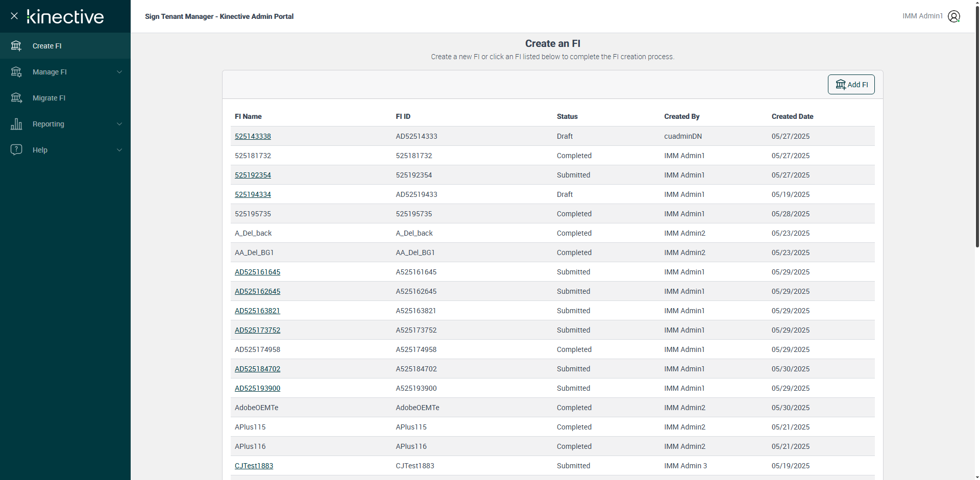Open the CJTest1883 FI link
This screenshot has width=980, height=480.
254,466
